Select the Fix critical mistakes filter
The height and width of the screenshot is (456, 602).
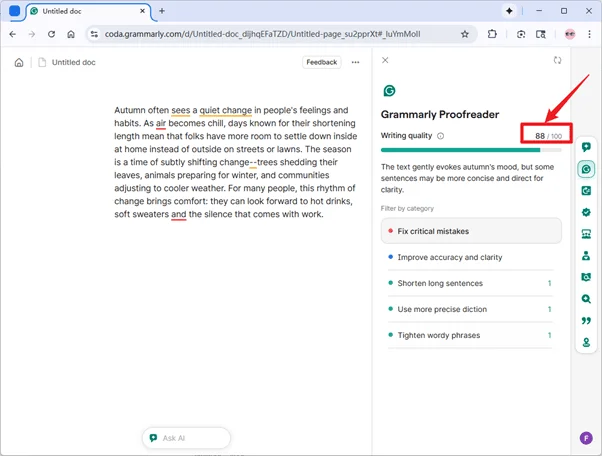coord(471,231)
